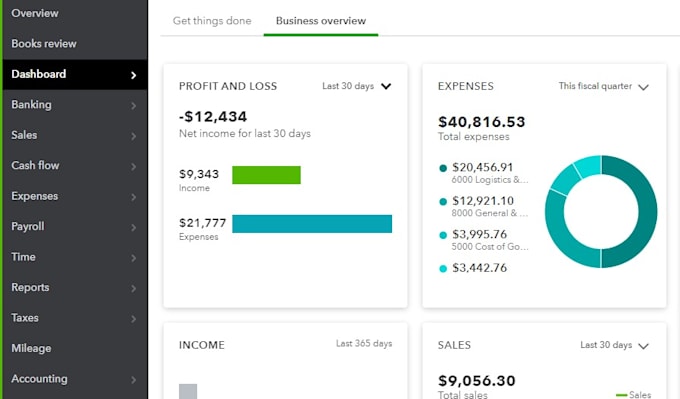The image size is (680, 399).
Task: Expand the Time submenu arrow
Action: [x=134, y=258]
